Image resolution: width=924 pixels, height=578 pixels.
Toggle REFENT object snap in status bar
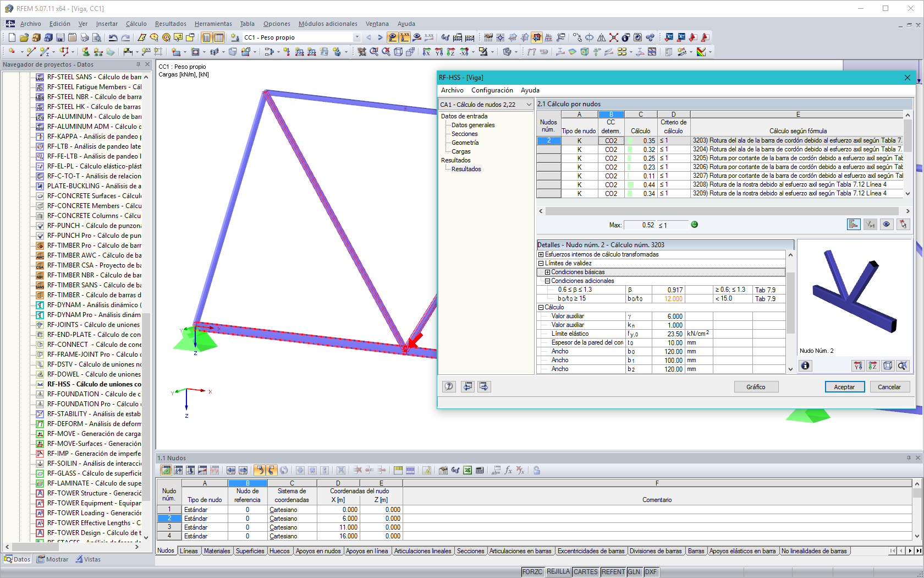coord(613,572)
